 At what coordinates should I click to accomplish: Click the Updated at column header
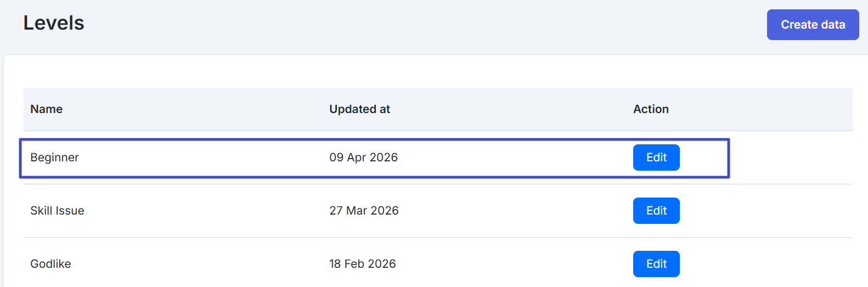(x=359, y=109)
